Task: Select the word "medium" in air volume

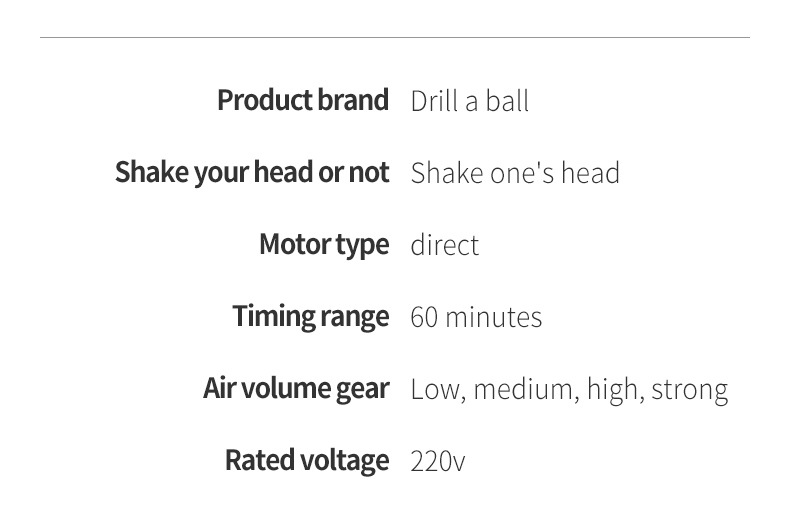Action: tap(523, 389)
